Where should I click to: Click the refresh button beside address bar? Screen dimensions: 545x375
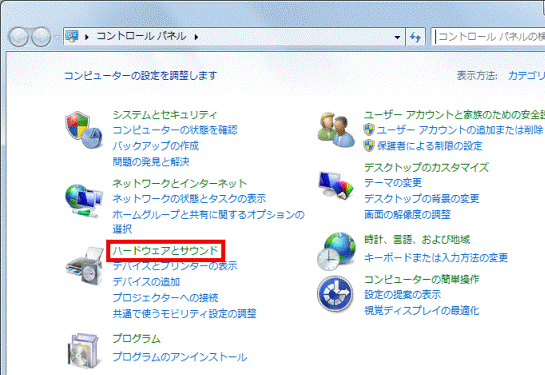click(x=415, y=37)
